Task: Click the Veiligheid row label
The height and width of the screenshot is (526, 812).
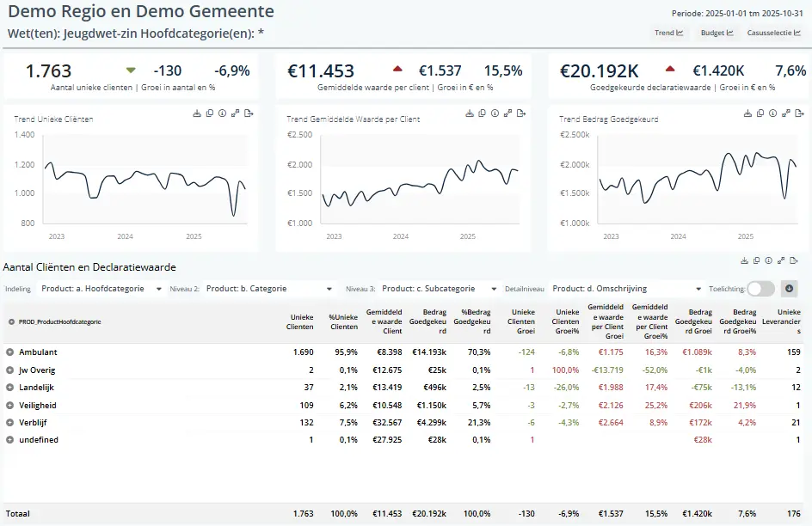Action: (37, 405)
